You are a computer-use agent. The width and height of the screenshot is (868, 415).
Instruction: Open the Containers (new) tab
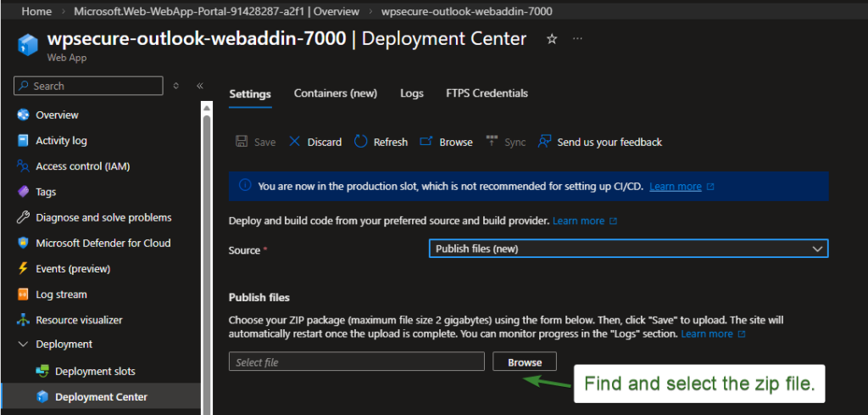pos(335,93)
